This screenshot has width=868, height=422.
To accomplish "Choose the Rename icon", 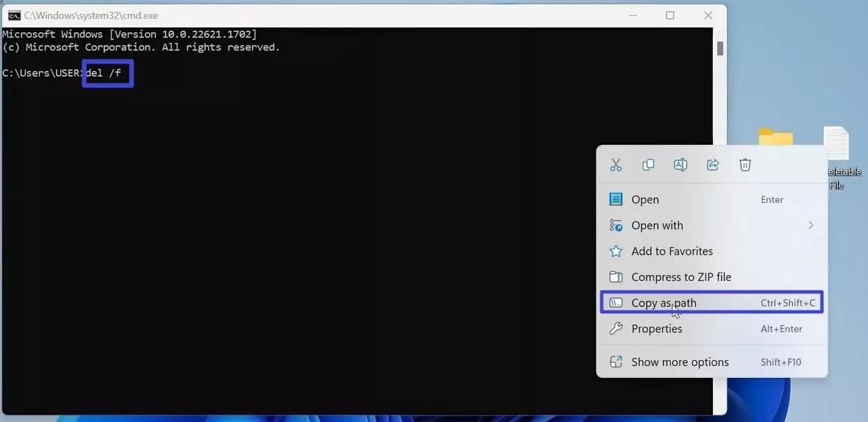I will 680,164.
